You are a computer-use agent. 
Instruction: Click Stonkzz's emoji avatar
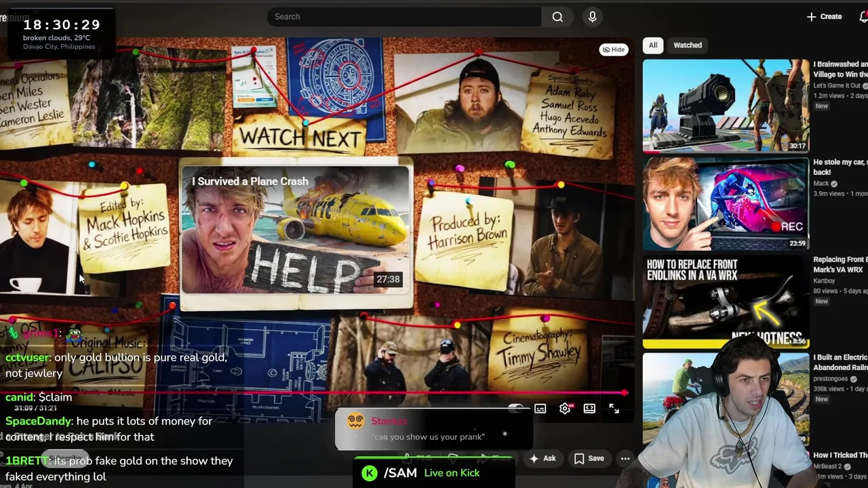tap(356, 422)
